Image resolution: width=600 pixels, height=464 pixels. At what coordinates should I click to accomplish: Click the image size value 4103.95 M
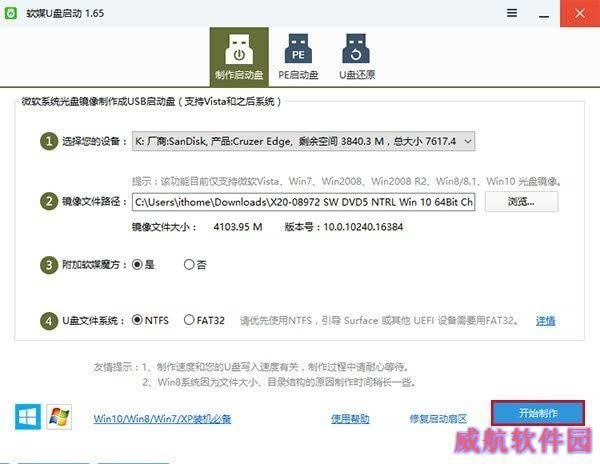238,227
